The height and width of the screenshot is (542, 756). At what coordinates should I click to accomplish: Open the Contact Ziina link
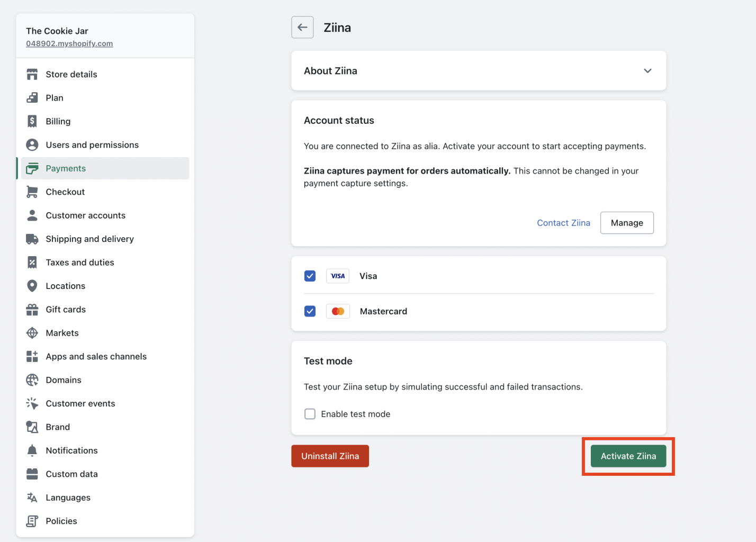click(x=563, y=223)
